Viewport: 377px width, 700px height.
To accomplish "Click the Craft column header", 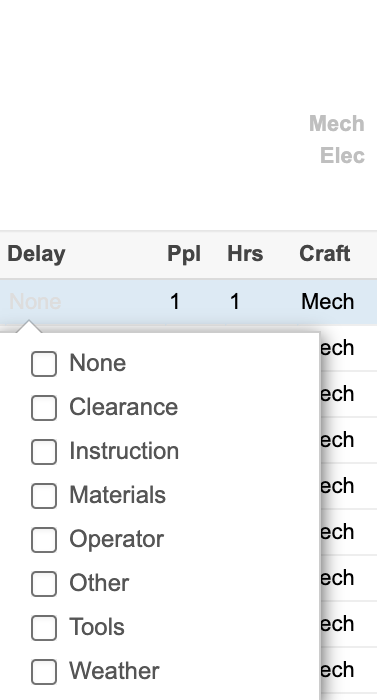I will [x=325, y=254].
